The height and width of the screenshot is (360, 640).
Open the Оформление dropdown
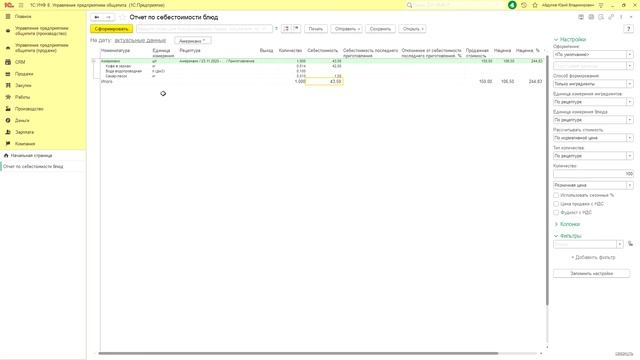coord(630,54)
